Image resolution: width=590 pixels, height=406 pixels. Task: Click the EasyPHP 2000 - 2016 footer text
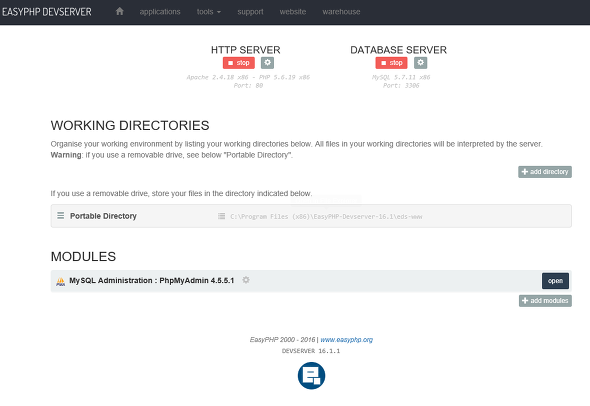click(283, 339)
